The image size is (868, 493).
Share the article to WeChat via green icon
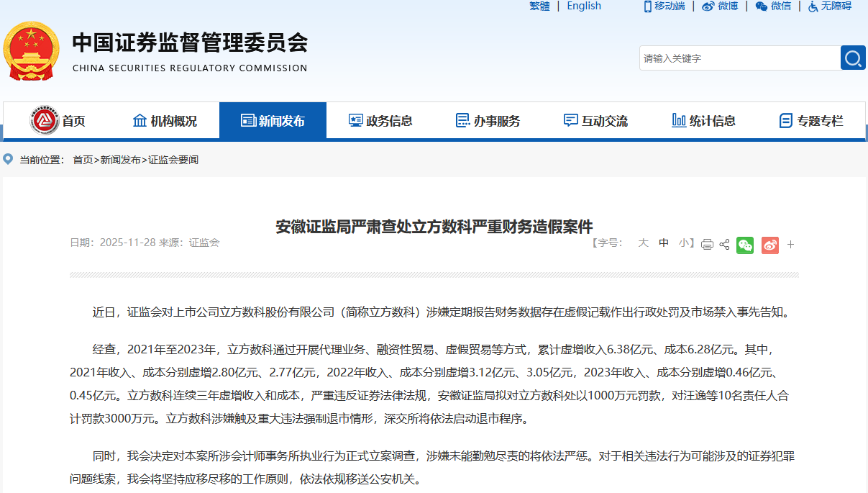pos(745,245)
